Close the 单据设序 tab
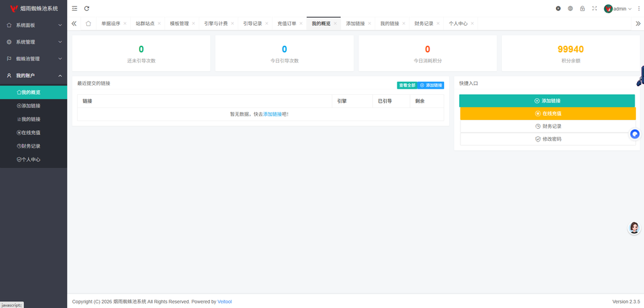 coord(125,23)
